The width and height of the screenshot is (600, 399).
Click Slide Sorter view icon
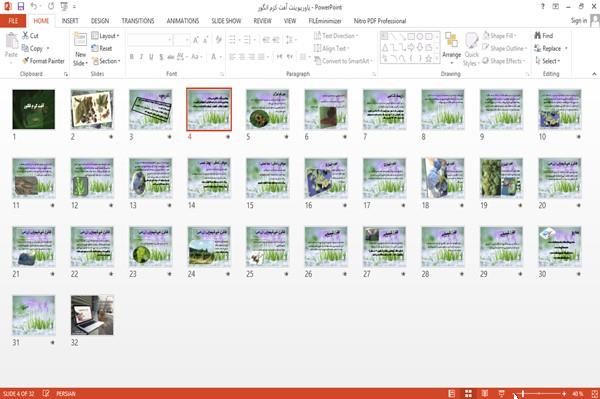(x=468, y=394)
